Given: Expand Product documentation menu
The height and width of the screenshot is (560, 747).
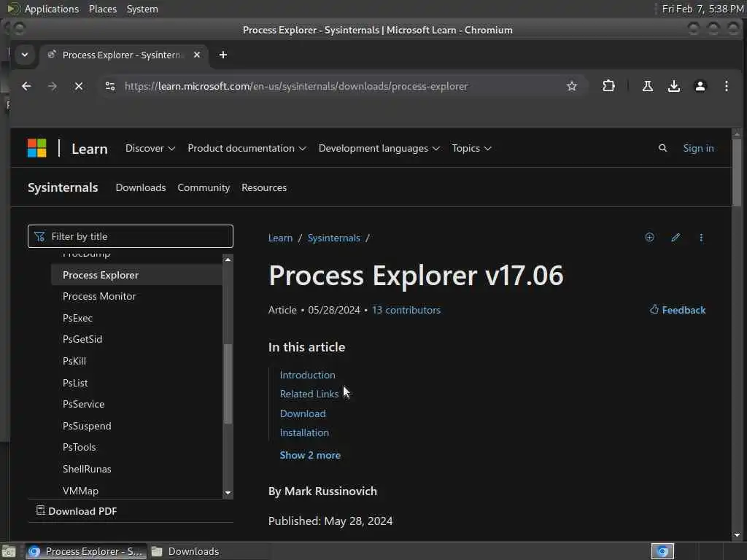Looking at the screenshot, I should [247, 148].
